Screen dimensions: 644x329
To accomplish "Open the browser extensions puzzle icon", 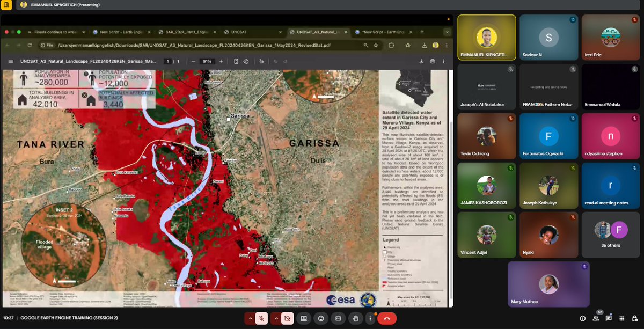I will pyautogui.click(x=391, y=45).
